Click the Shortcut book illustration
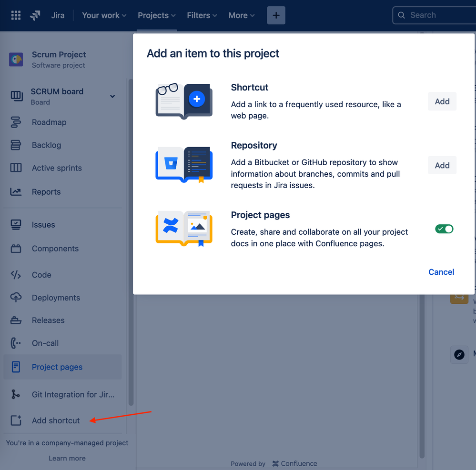The image size is (476, 470). (184, 101)
